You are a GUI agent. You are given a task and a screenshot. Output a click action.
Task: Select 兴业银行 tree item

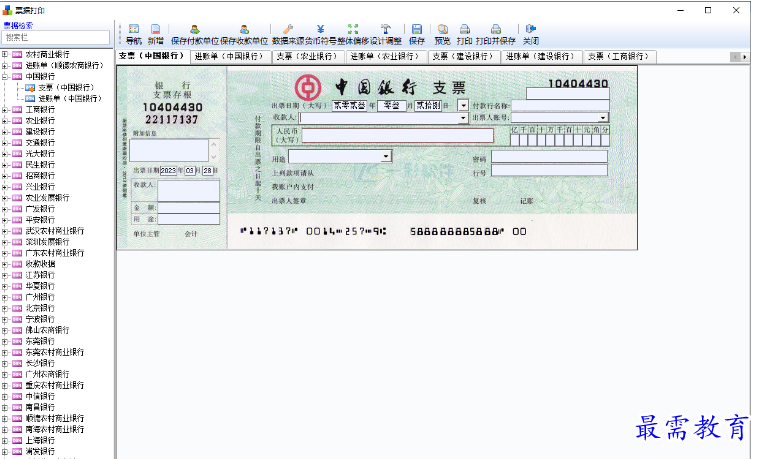[x=40, y=187]
